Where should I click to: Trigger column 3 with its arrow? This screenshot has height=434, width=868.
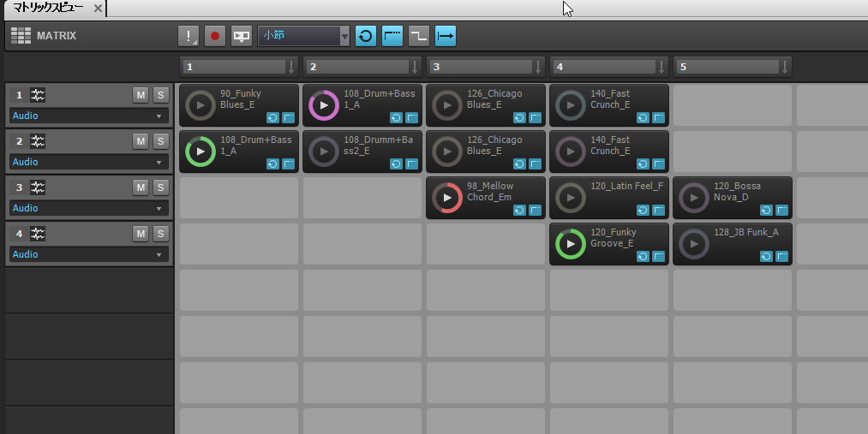[x=538, y=67]
